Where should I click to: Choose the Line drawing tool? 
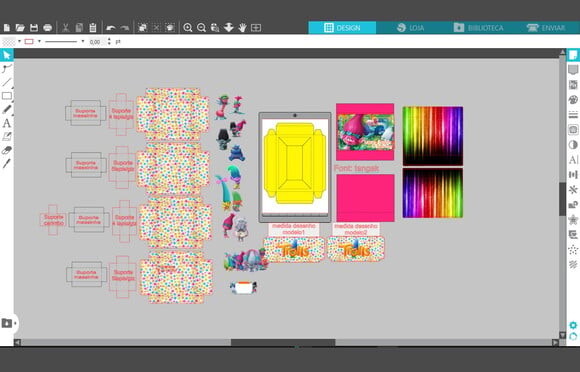[x=7, y=82]
